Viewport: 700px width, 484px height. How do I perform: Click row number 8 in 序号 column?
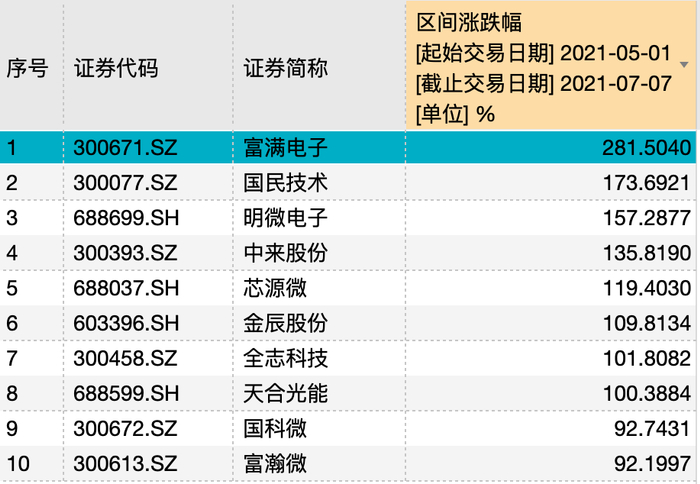[12, 393]
